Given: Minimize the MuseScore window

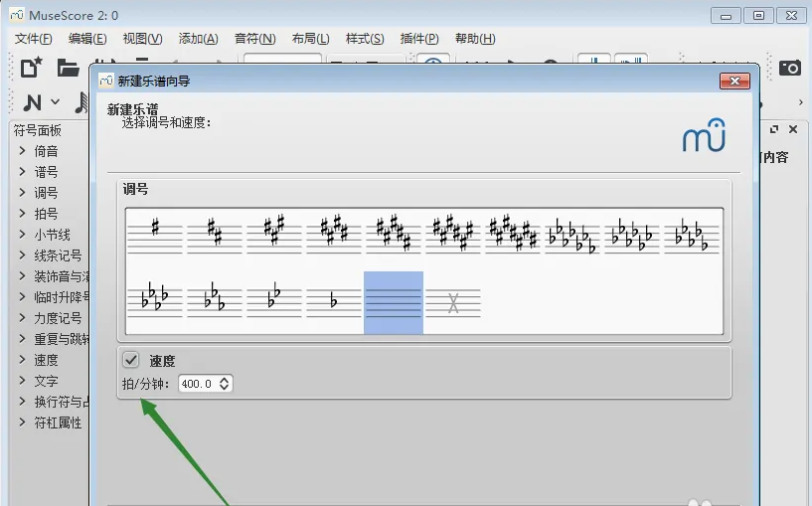Looking at the screenshot, I should click(x=727, y=16).
